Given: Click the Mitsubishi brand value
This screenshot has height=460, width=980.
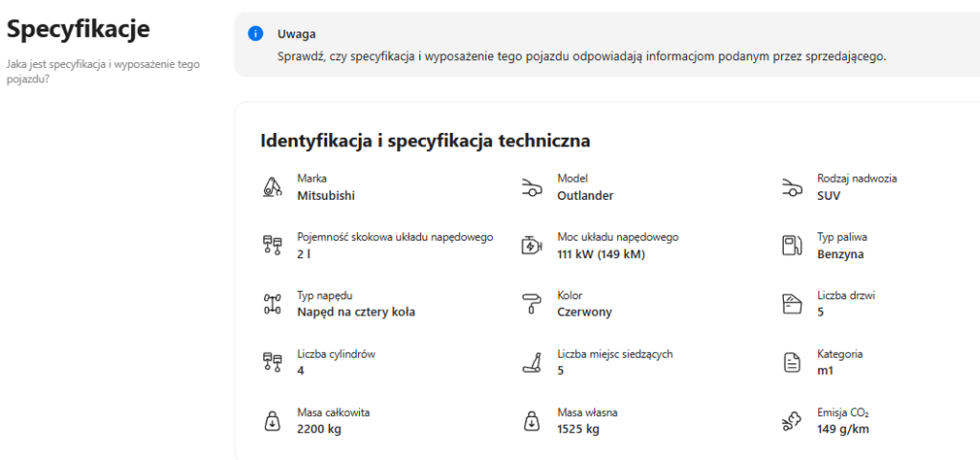Looking at the screenshot, I should 325,195.
